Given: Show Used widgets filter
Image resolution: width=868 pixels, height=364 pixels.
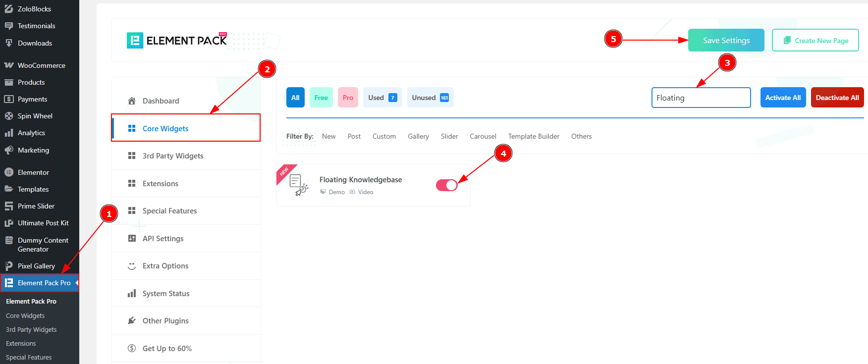Looking at the screenshot, I should (382, 98).
